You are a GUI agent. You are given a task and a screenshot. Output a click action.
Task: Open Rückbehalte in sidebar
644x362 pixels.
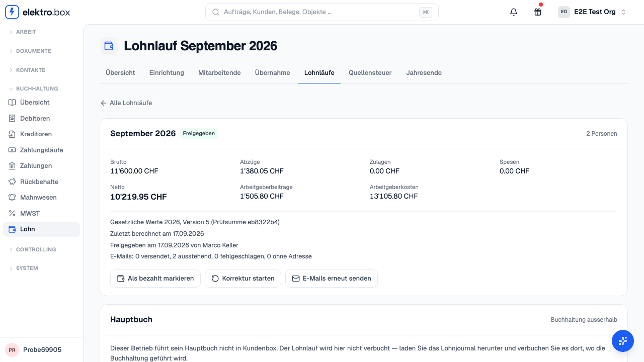(x=41, y=182)
